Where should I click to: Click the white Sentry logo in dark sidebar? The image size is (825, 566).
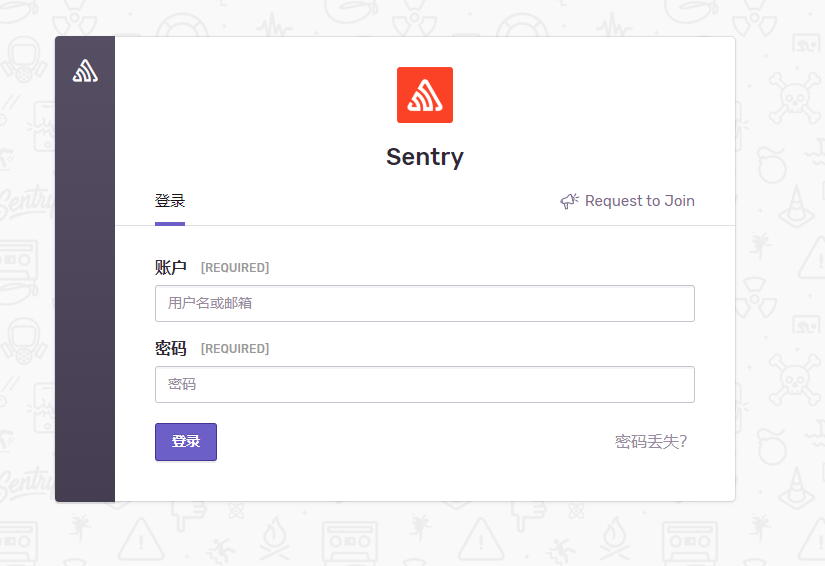pos(85,71)
